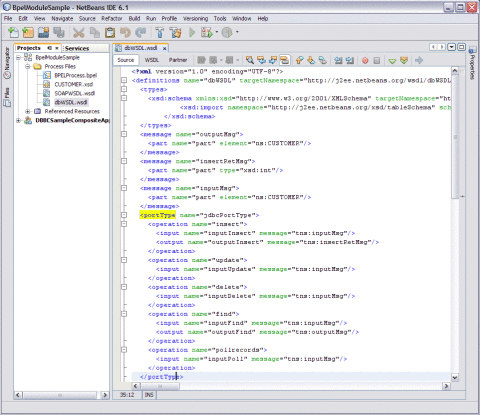The width and height of the screenshot is (480, 415).
Task: Collapse the message outputMsg fold
Action: [124, 134]
